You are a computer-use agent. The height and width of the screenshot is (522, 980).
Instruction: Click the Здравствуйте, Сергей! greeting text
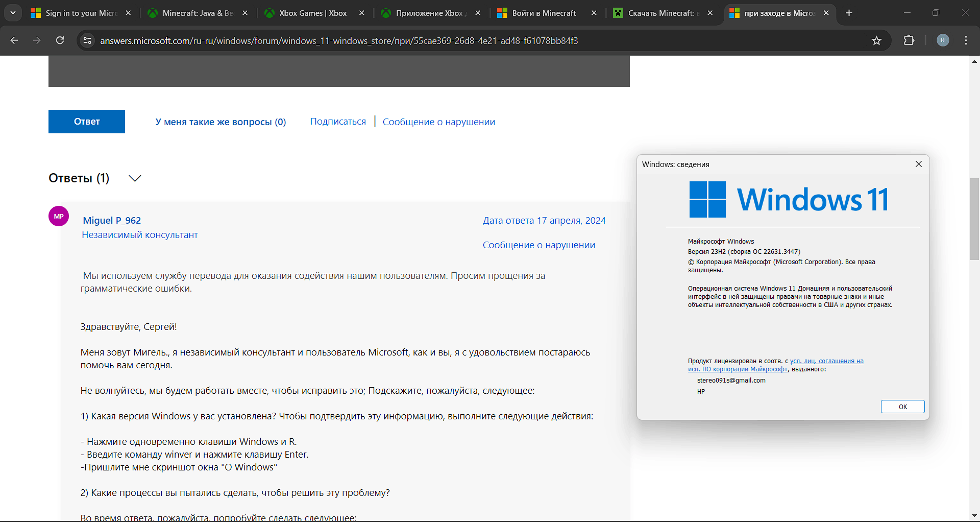tap(129, 327)
